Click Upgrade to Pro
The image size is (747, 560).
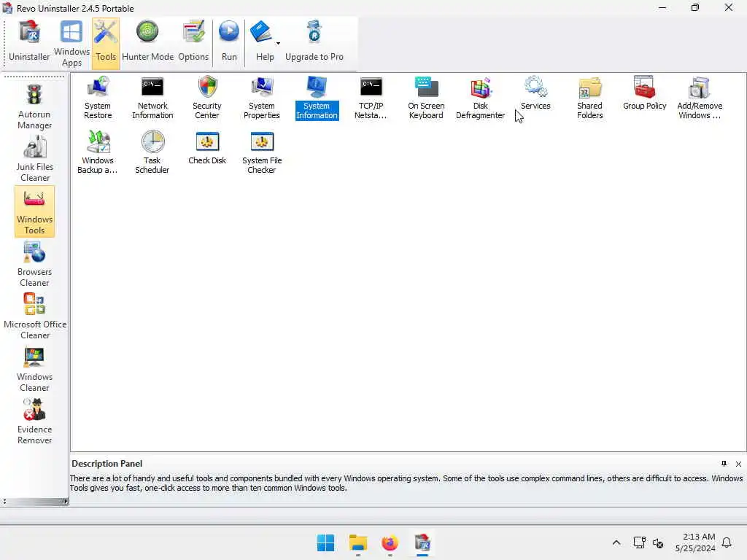[314, 42]
